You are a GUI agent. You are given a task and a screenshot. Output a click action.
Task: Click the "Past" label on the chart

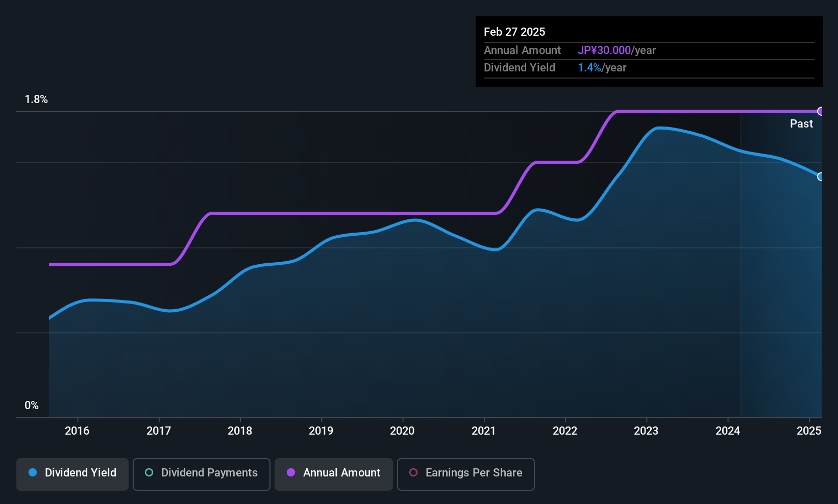coord(801,124)
